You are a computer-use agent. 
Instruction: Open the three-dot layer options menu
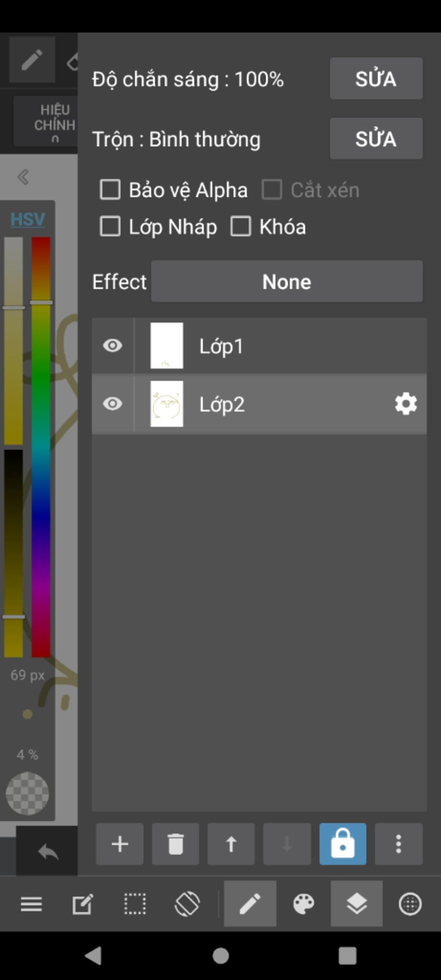click(x=399, y=844)
